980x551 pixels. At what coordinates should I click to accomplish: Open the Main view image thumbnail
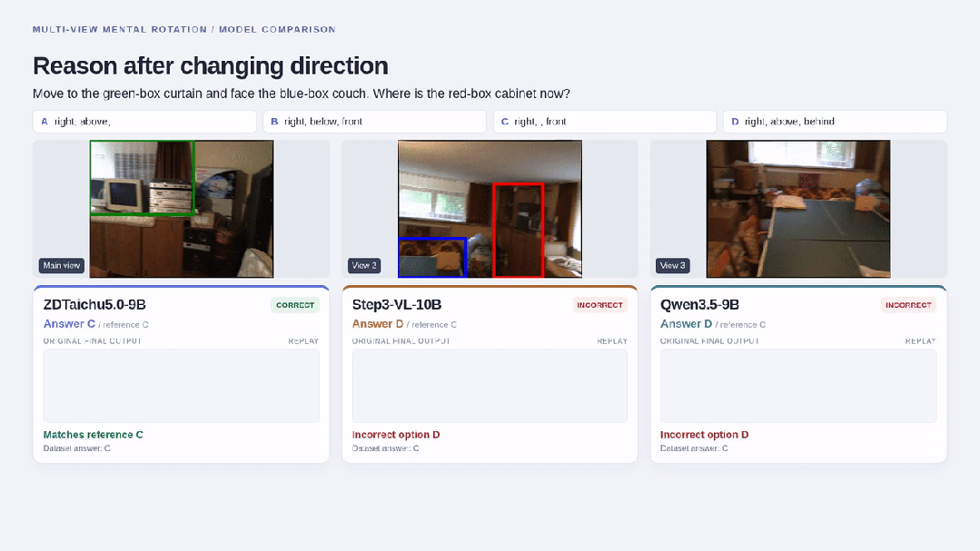[x=182, y=209]
